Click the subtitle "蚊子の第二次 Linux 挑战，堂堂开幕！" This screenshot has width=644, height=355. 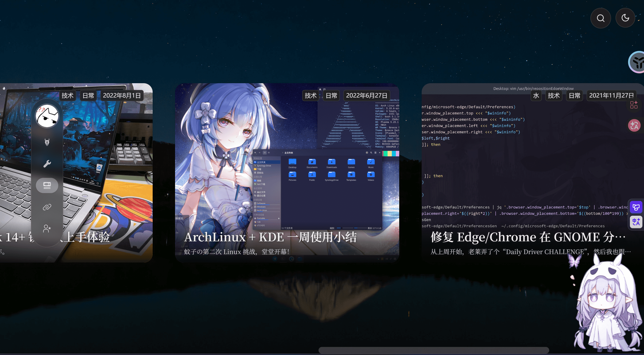237,252
